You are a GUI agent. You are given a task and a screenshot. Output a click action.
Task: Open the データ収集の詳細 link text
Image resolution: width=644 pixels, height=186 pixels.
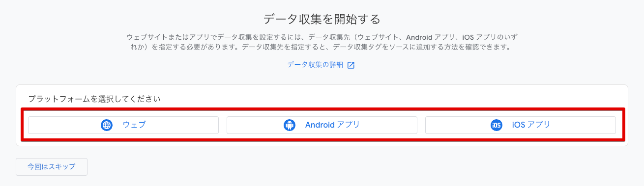pyautogui.click(x=315, y=65)
